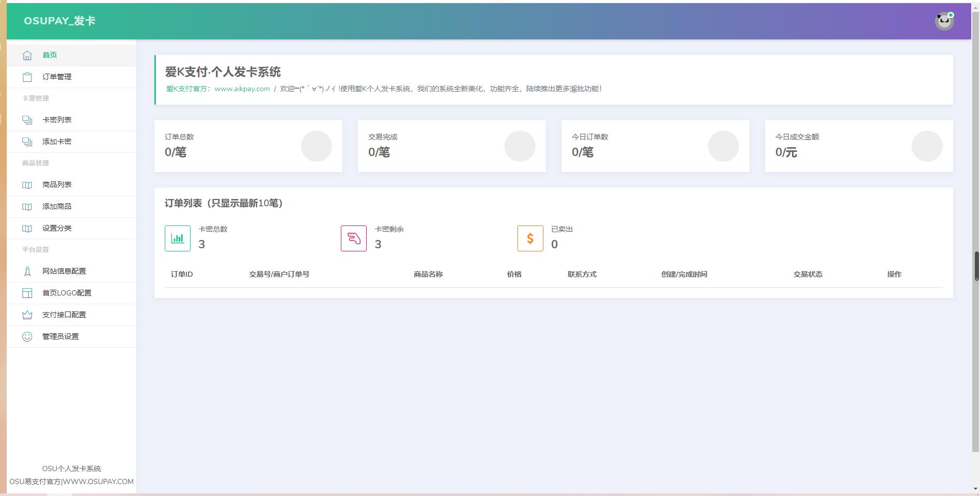This screenshot has height=496, width=980.
Task: Click the 订单总数 statistics card
Action: click(248, 146)
